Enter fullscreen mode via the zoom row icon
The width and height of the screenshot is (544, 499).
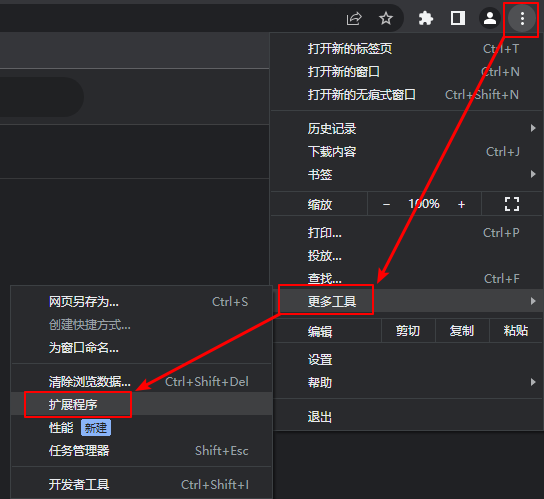[512, 204]
